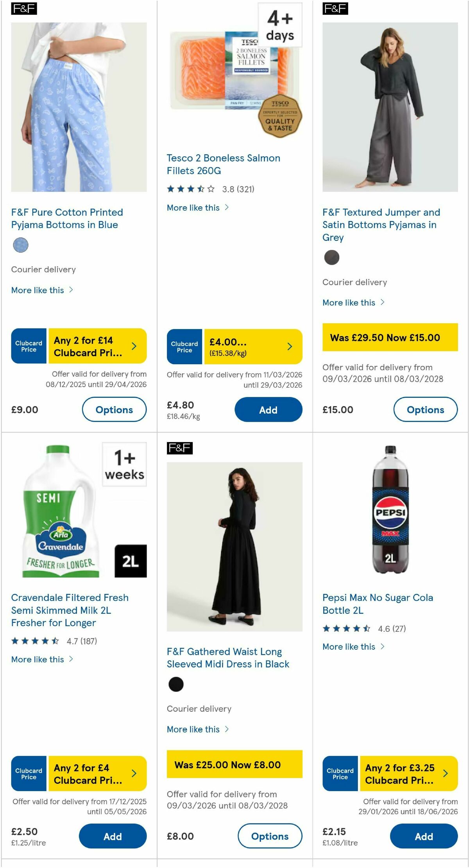
Task: Click the Clubcard Price logo on Pepsi Max
Action: coord(340,774)
